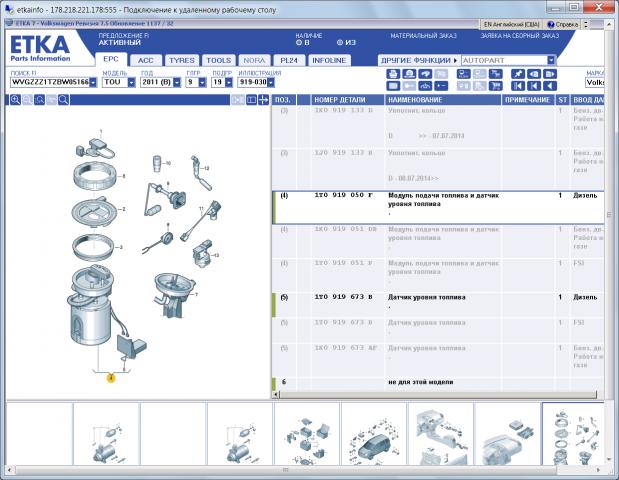Click the plain magnifier icon above the illustration
This screenshot has width=619, height=480.
coord(63,100)
